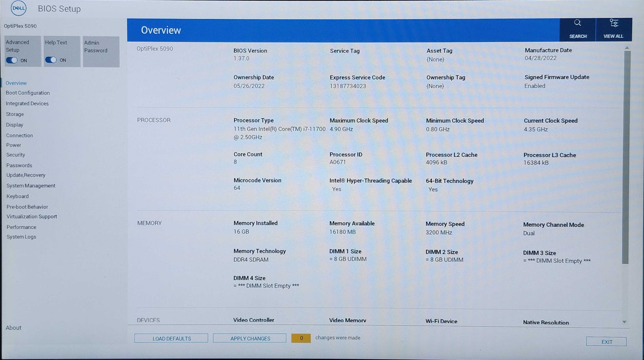644x360 pixels.
Task: Open Keyboard settings
Action: point(17,196)
